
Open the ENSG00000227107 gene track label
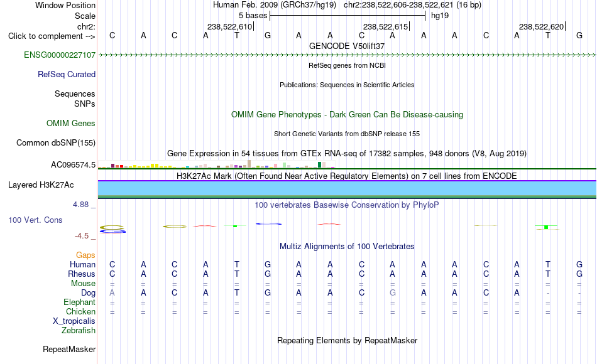60,55
